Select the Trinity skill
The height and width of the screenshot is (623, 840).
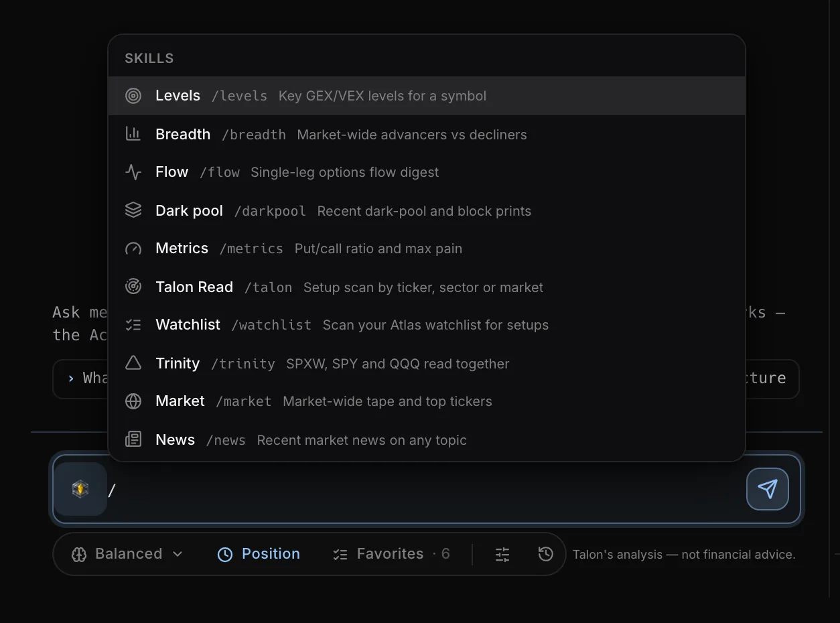click(427, 363)
